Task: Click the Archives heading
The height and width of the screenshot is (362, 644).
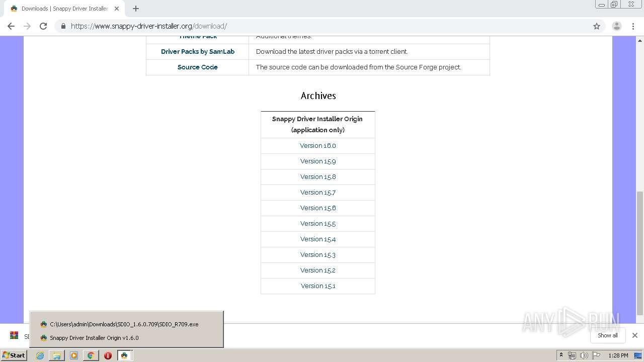Action: (x=318, y=96)
